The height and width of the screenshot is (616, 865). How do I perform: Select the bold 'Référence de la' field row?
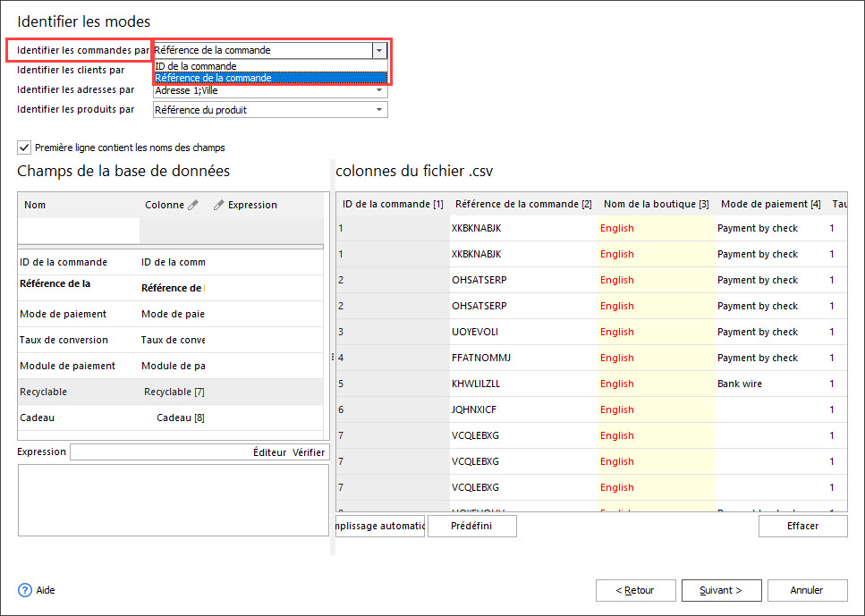click(171, 288)
